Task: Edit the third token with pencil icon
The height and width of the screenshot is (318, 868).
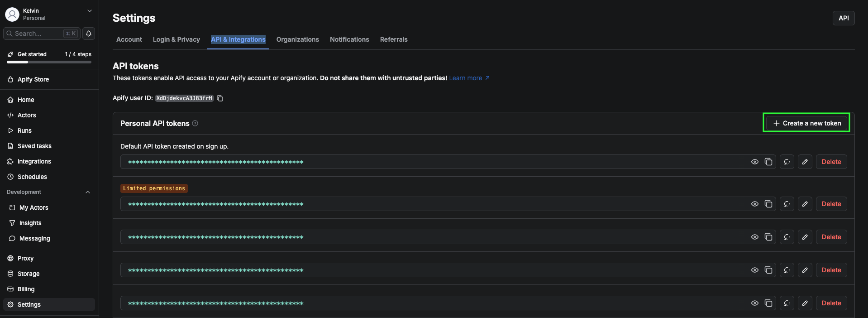Action: [x=805, y=237]
